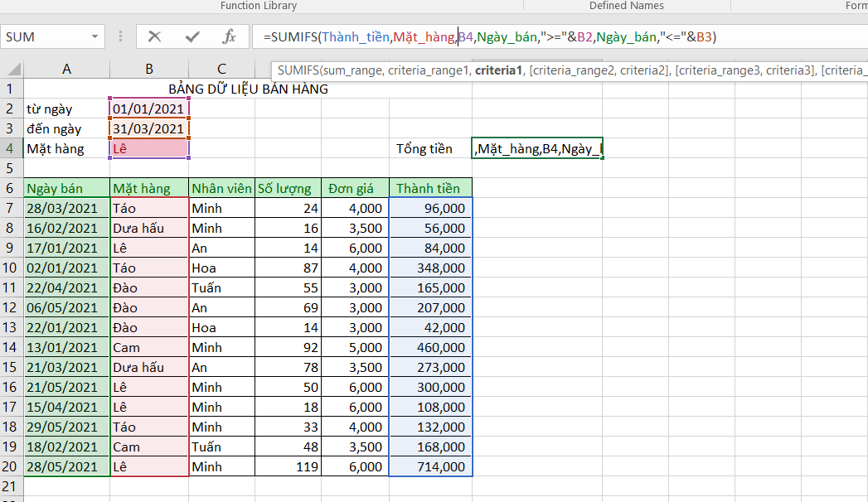Select date cell 28/03/2021

[66, 209]
